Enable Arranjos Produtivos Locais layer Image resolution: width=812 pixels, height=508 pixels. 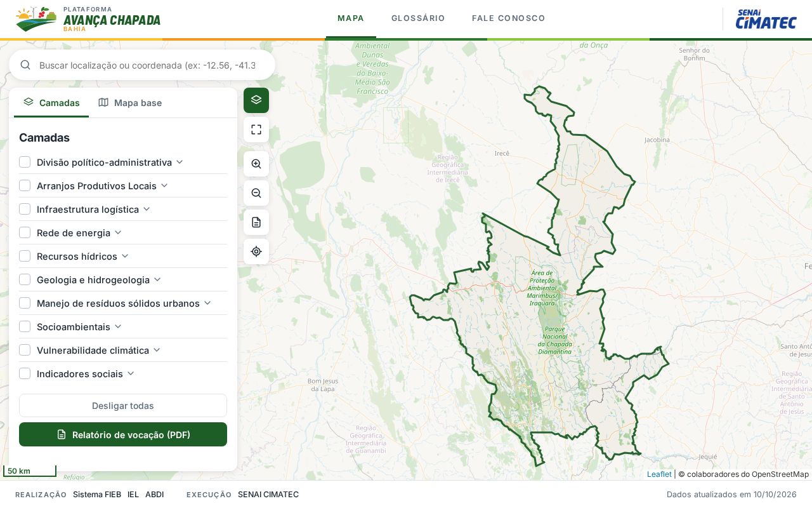point(25,185)
